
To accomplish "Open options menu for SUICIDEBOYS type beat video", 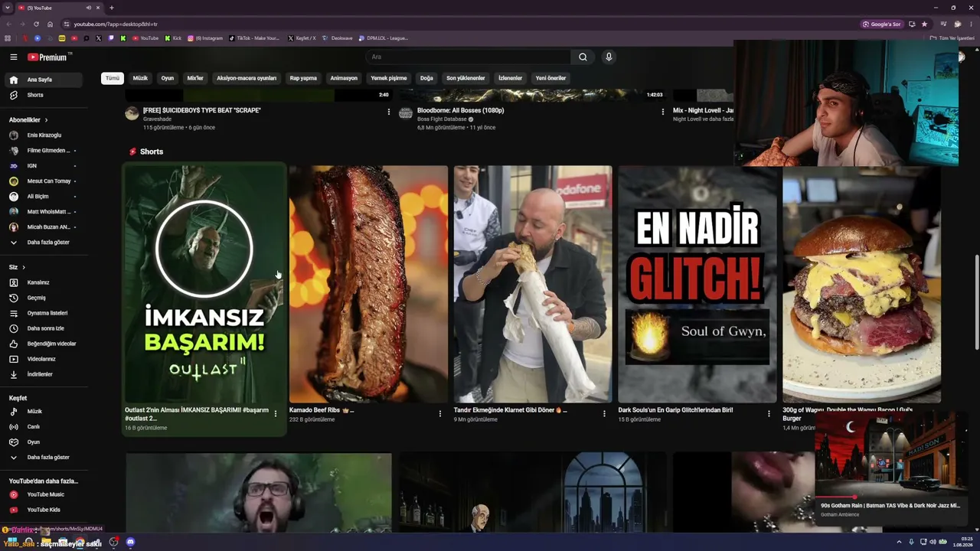I will [389, 112].
